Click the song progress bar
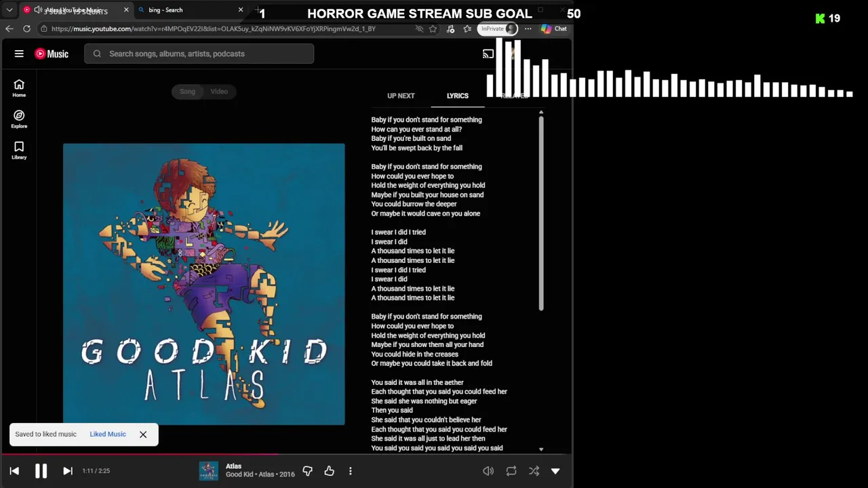 [286, 455]
